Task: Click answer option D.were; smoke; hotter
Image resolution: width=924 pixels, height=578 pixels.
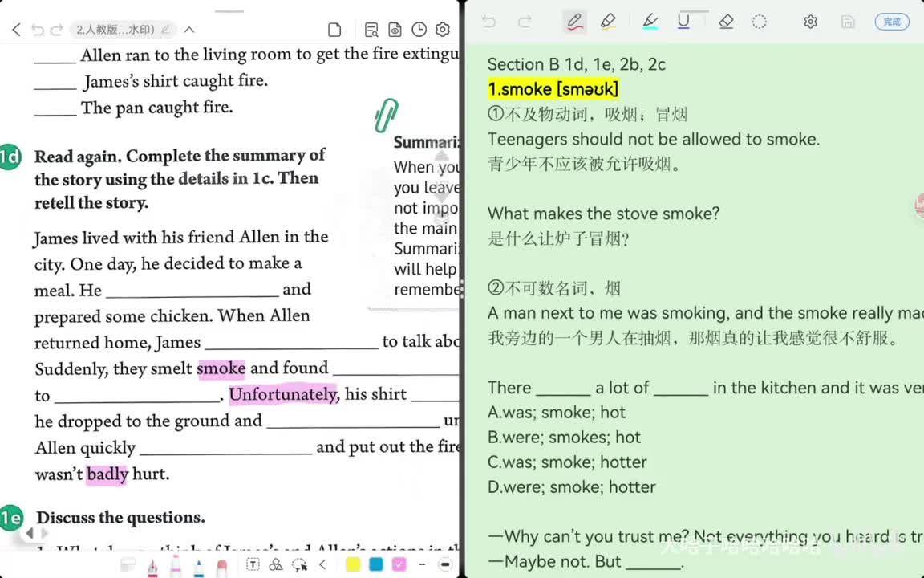Action: (572, 487)
